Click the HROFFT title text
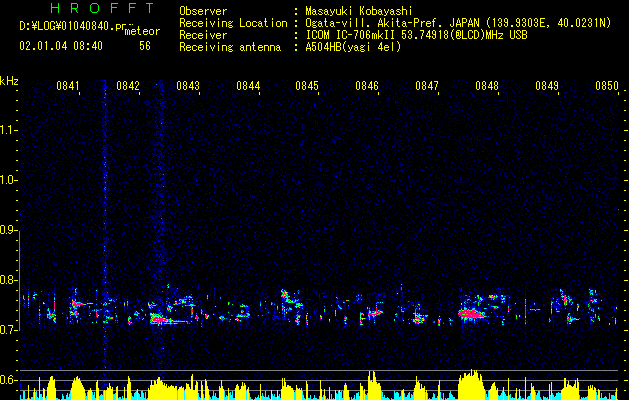The height and width of the screenshot is (400, 629). pyautogui.click(x=102, y=8)
